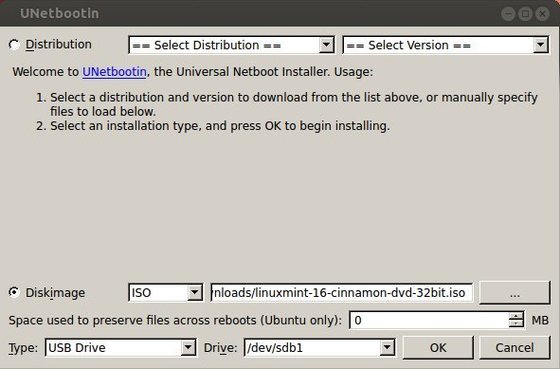Image resolution: width=560 pixels, height=369 pixels.
Task: Click the 'Select an installation type' instruction
Action: [220, 126]
